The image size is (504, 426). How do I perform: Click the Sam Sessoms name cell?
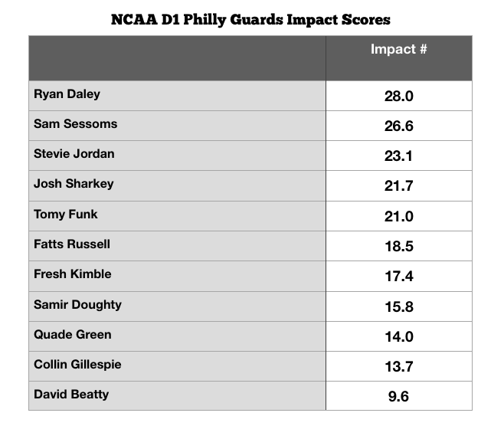(x=75, y=124)
